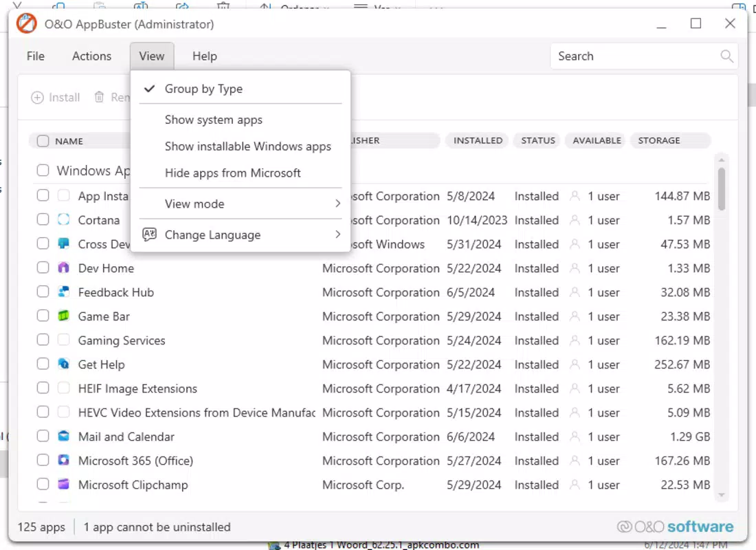The height and width of the screenshot is (550, 756).
Task: Check the Microsoft Clipchamp checkbox
Action: pos(43,485)
